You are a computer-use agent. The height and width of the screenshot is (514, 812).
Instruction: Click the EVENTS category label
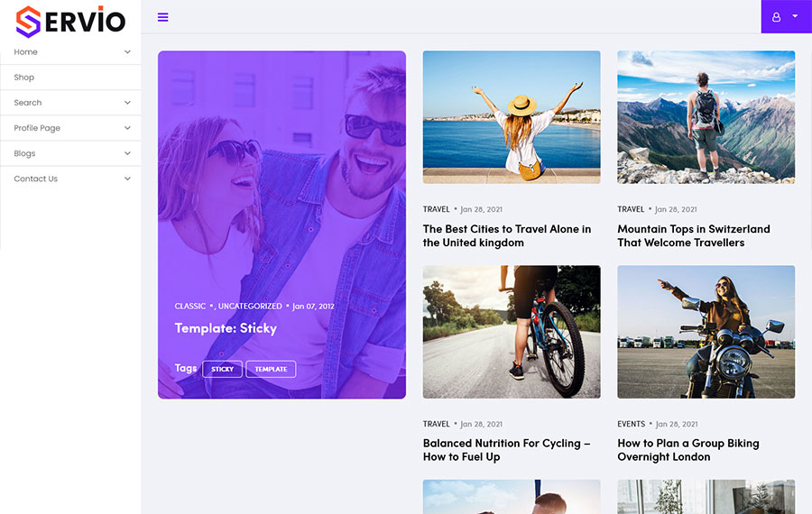632,424
